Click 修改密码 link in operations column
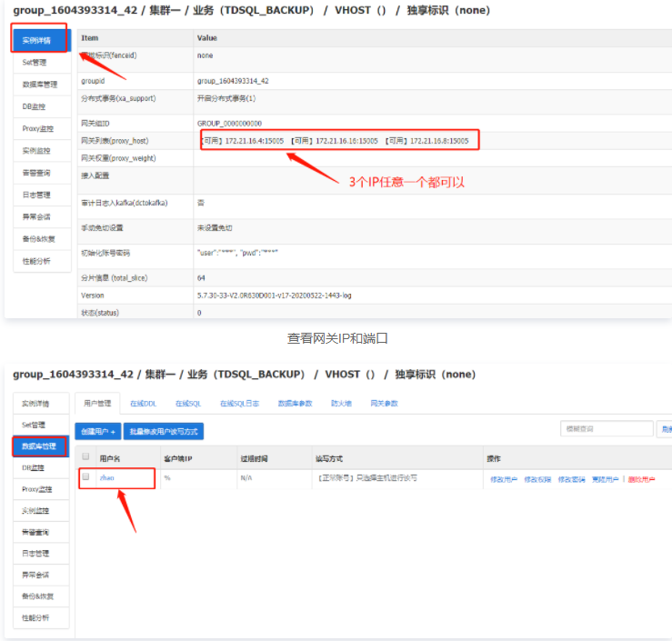Viewport: 672px width, 641px height. [x=571, y=478]
